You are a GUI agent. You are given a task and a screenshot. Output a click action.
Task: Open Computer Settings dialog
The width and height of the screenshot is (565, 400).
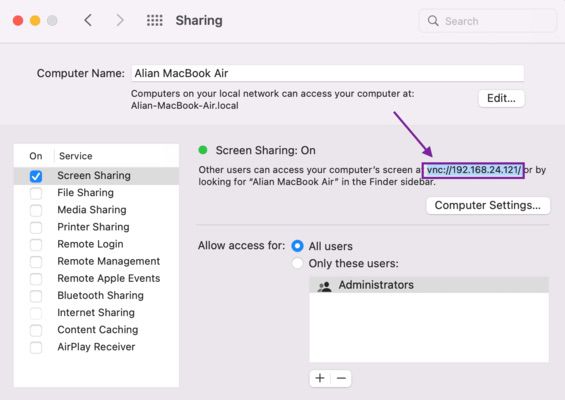coord(488,205)
